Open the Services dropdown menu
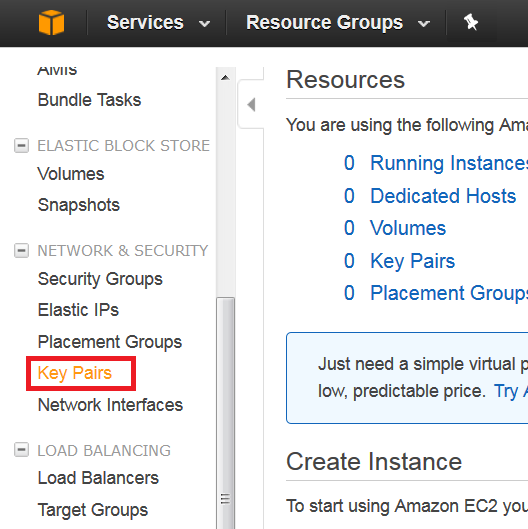The image size is (528, 529). (x=158, y=23)
